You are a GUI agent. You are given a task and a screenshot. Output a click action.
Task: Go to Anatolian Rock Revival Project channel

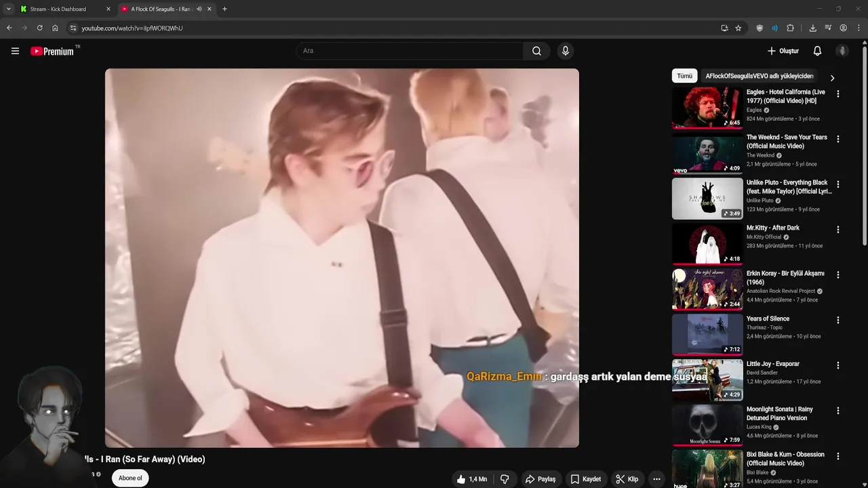781,291
